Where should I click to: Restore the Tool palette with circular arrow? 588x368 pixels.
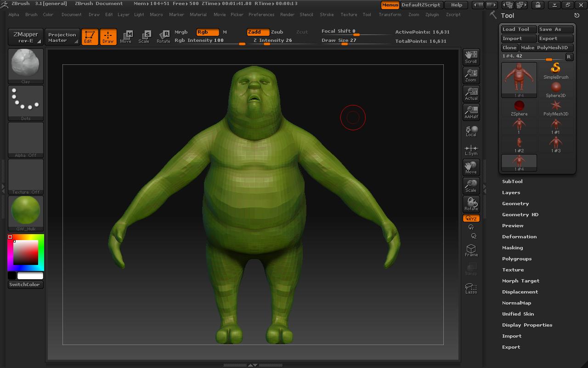click(577, 16)
